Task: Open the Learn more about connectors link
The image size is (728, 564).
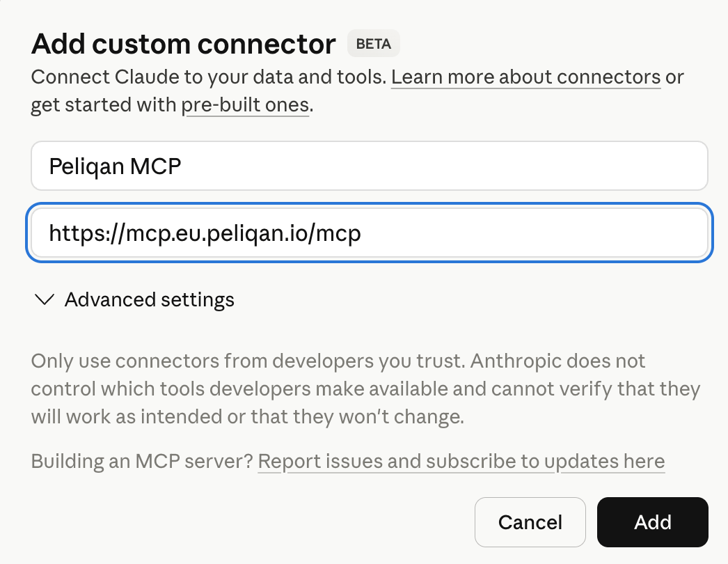Action: pyautogui.click(x=525, y=77)
